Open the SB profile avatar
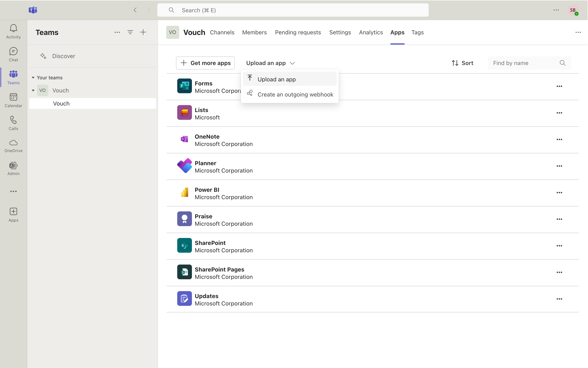 pos(573,10)
